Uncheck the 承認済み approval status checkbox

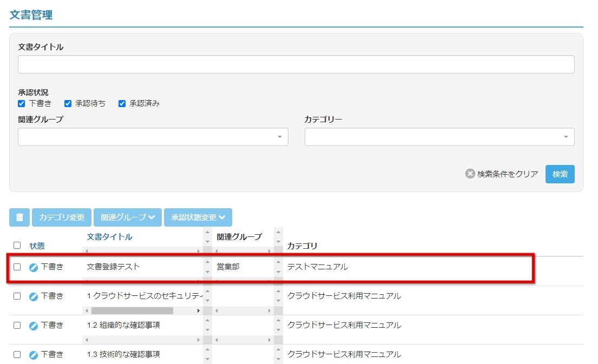(122, 104)
